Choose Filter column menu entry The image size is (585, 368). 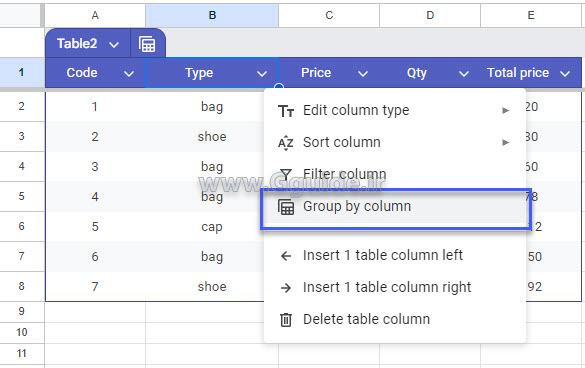click(395, 174)
